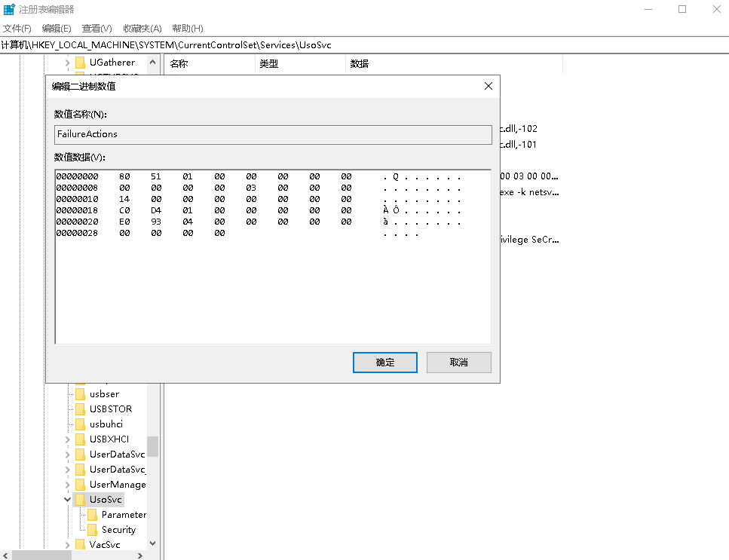This screenshot has width=729, height=560.
Task: Select the USBSTOR folder icon
Action: 81,409
